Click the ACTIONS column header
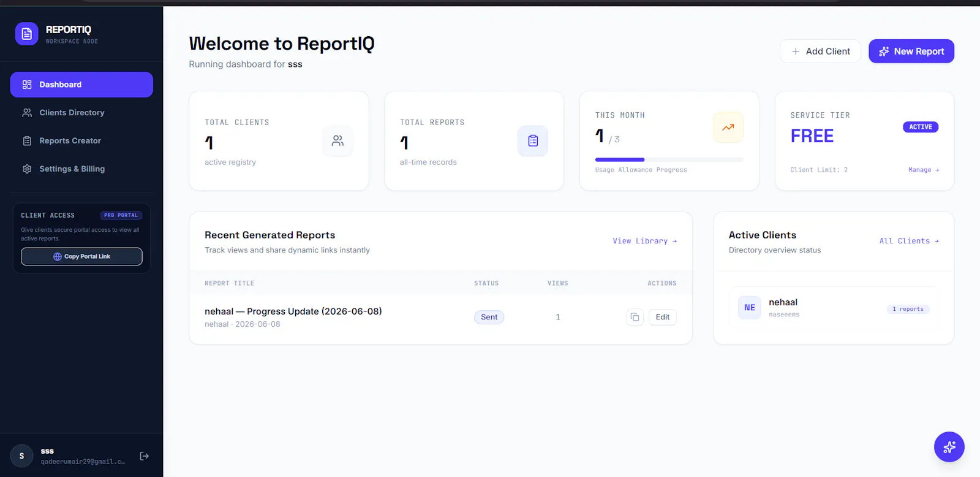 (x=662, y=283)
